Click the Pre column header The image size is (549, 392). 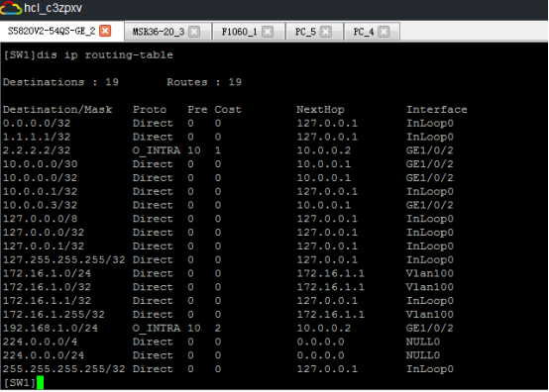click(197, 110)
